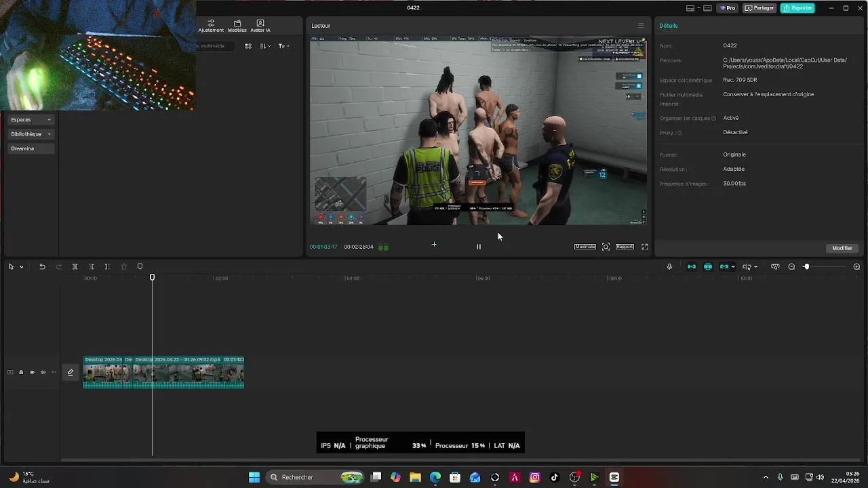Click the timeline playhead handle

[153, 277]
